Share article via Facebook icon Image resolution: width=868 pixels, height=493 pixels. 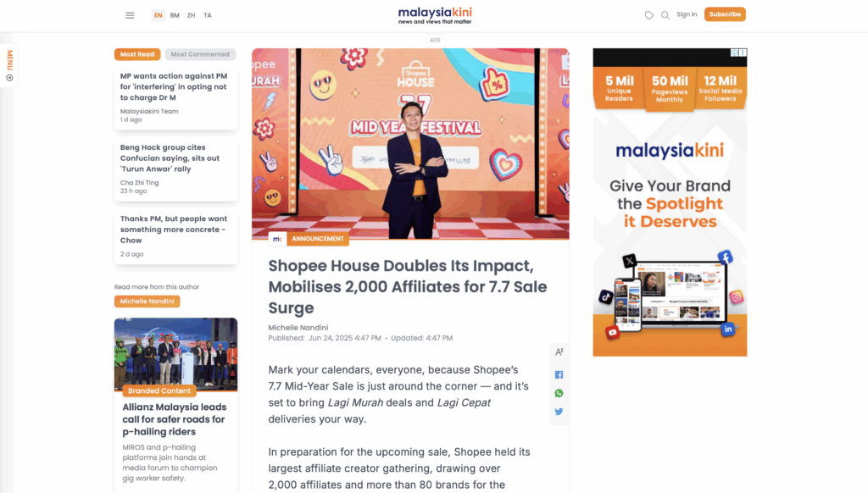[559, 374]
